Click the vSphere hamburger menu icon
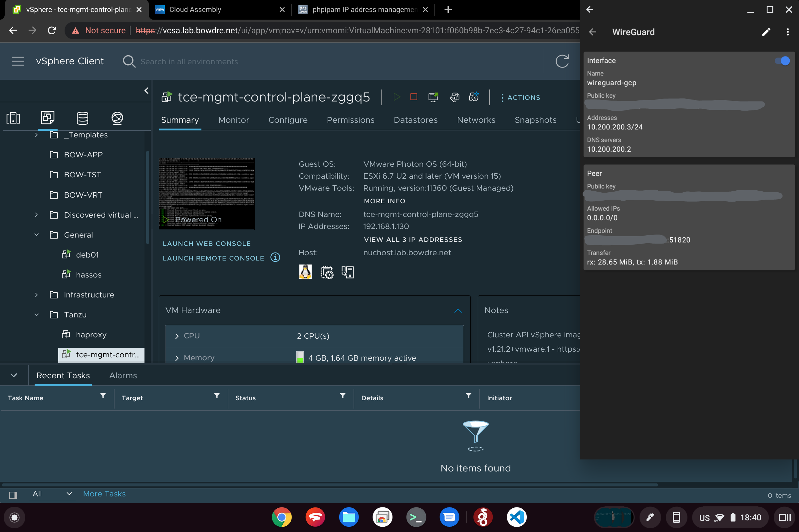 click(18, 61)
